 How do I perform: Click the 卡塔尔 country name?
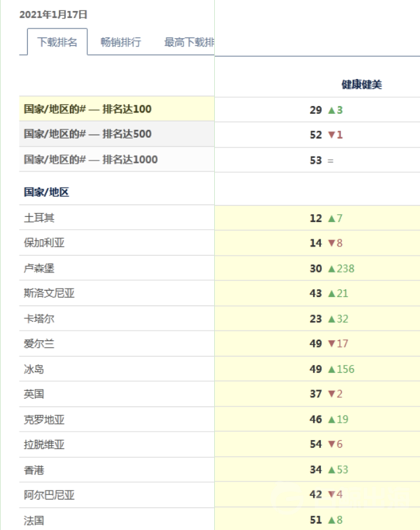tap(36, 318)
